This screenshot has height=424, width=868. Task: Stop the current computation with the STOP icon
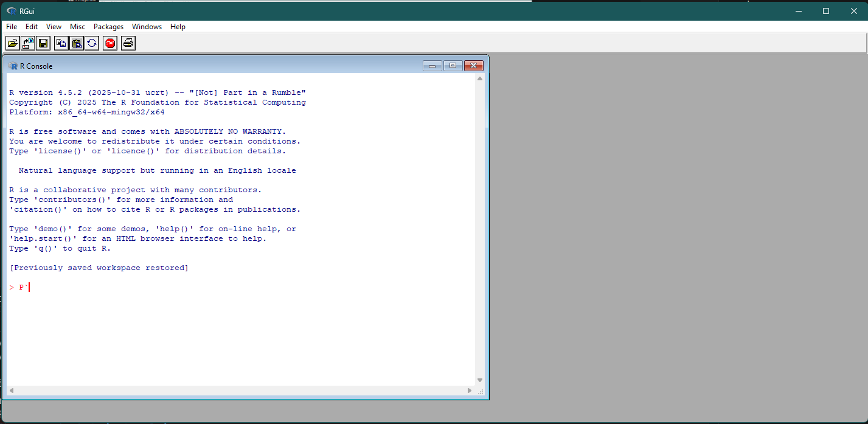[109, 43]
